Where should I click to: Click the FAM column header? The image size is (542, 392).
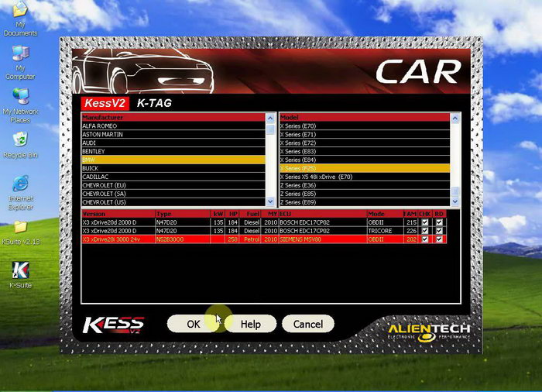click(410, 214)
